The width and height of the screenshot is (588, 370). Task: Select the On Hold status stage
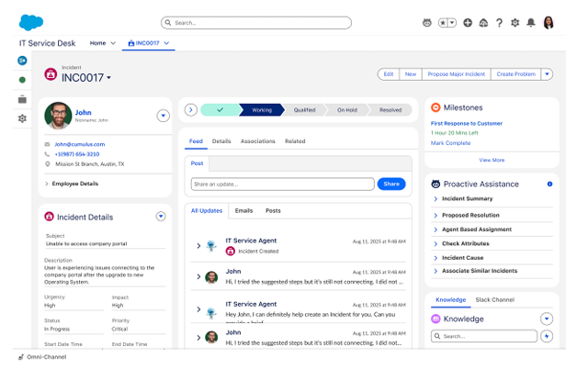click(x=346, y=110)
